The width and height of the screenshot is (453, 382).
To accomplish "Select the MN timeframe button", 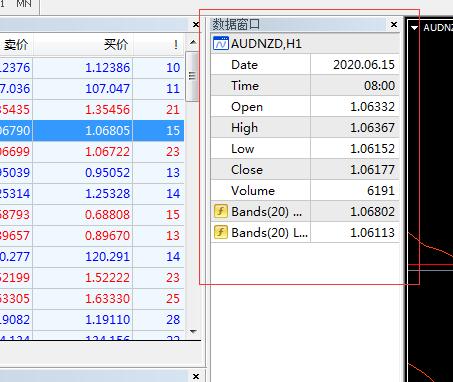I will 24,4.
